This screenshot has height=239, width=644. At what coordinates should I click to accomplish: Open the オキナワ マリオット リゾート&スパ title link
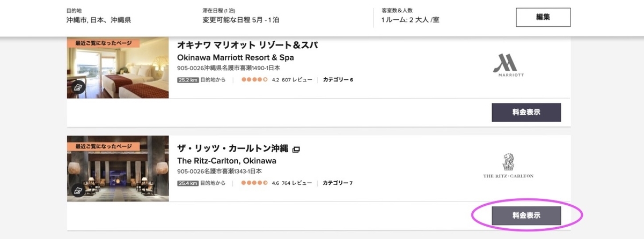pos(247,46)
